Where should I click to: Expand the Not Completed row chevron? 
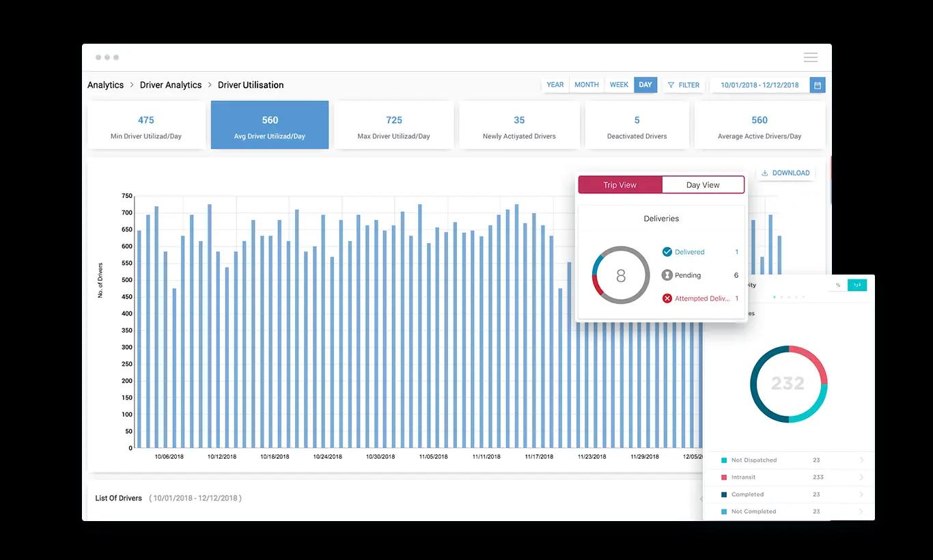point(861,512)
